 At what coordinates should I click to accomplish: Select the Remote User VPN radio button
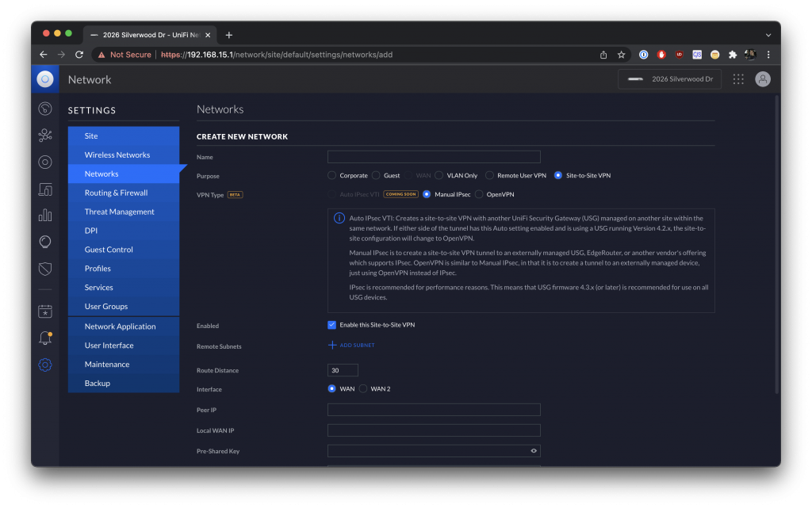(489, 176)
